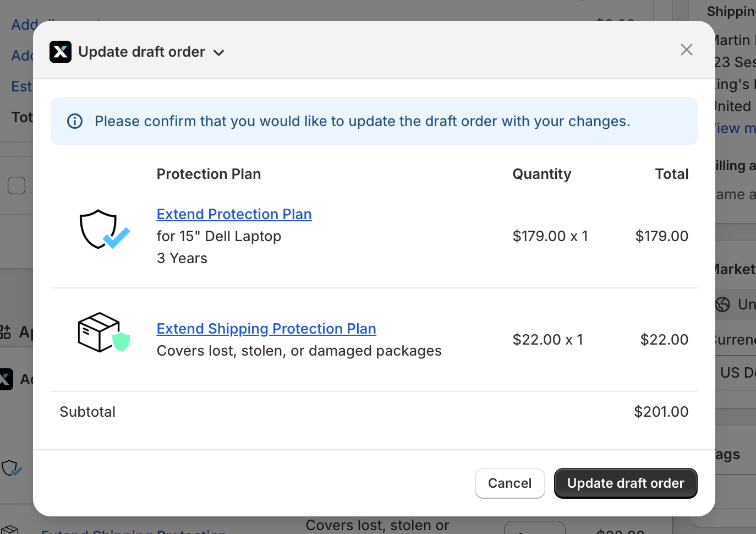
Task: Expand the Update draft order chevron
Action: point(219,53)
